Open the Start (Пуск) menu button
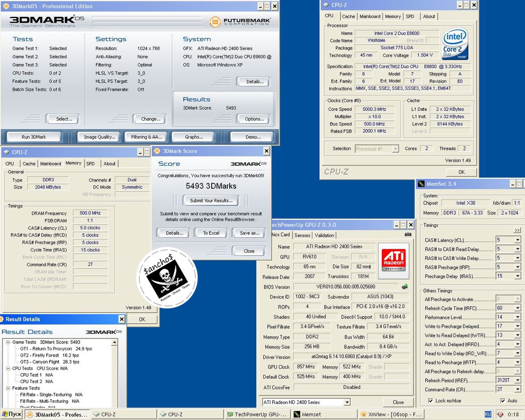This screenshot has height=420, width=525. 11,414
